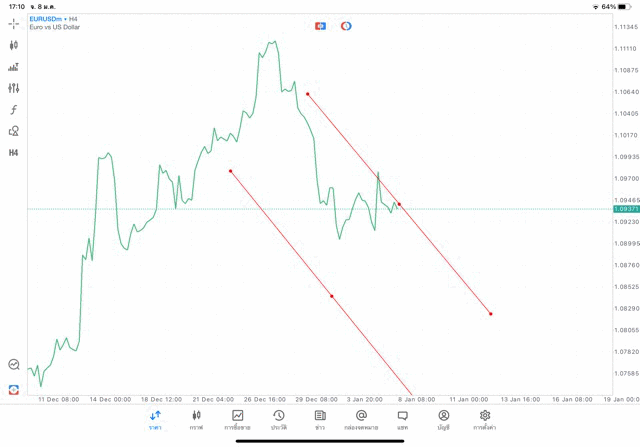Open the drawing objects shapes icon

[x=14, y=131]
